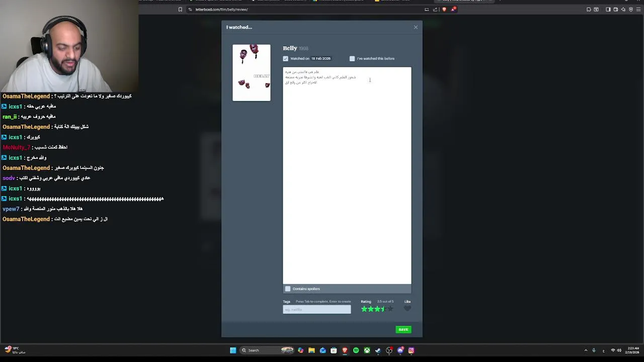Show hidden system tray icons
Image resolution: width=644 pixels, height=362 pixels.
click(x=586, y=350)
